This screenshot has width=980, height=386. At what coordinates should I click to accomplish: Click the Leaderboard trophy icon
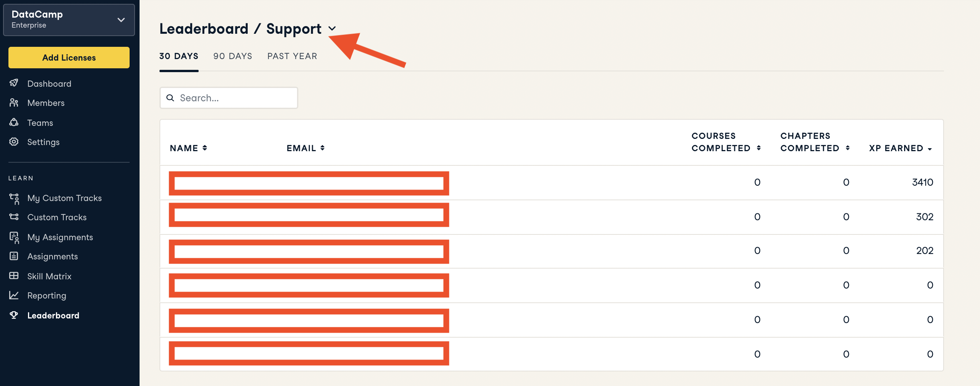(x=14, y=315)
